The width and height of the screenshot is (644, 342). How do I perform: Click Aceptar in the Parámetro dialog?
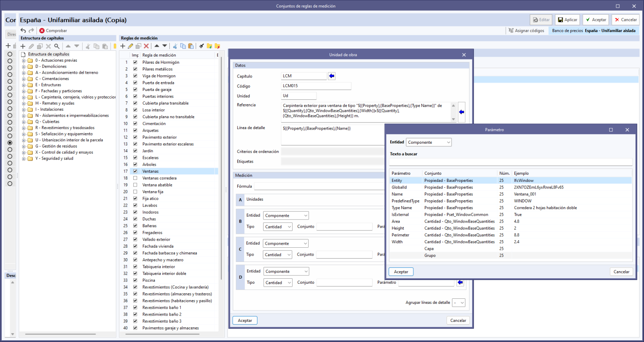[401, 272]
